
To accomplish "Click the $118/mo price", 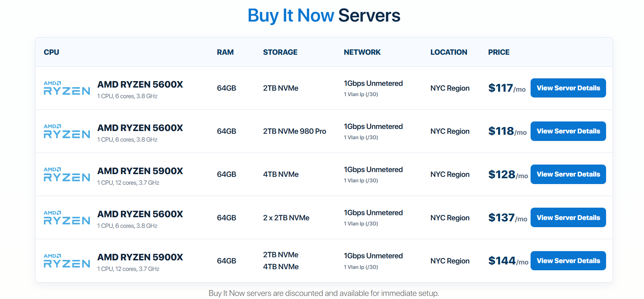I will 507,131.
